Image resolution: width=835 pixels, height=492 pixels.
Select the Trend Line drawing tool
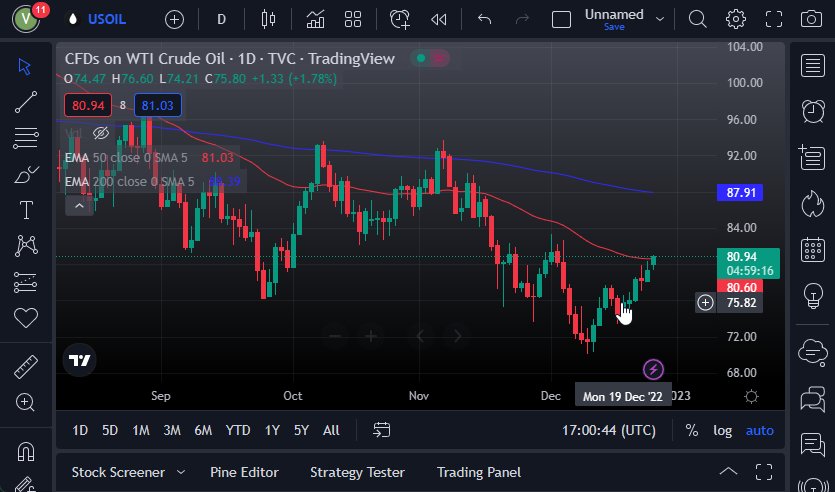tap(26, 101)
